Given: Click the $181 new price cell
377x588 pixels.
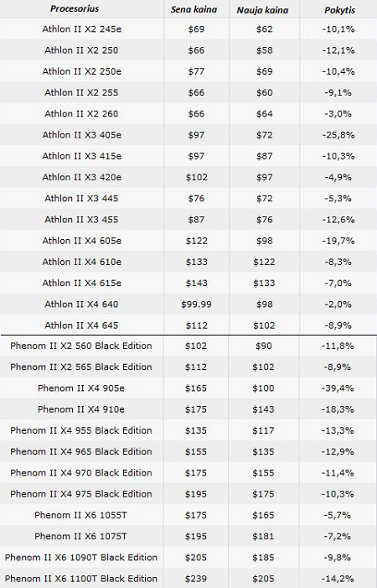Looking at the screenshot, I should coord(263,536).
